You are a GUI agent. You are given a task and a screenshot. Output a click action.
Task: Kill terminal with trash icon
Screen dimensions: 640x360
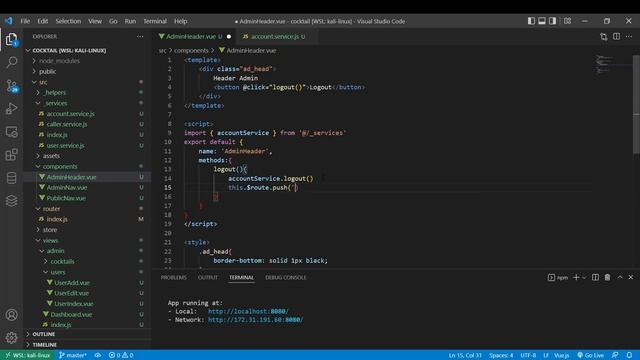(607, 277)
